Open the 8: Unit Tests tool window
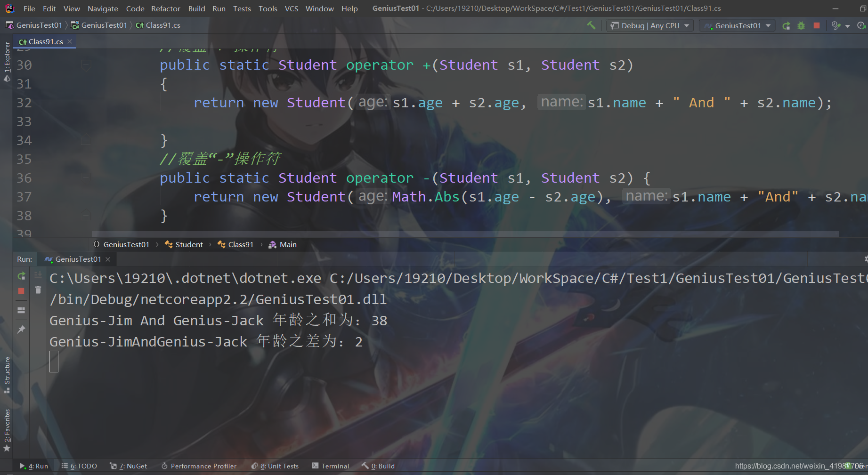This screenshot has height=475, width=868. (275, 466)
